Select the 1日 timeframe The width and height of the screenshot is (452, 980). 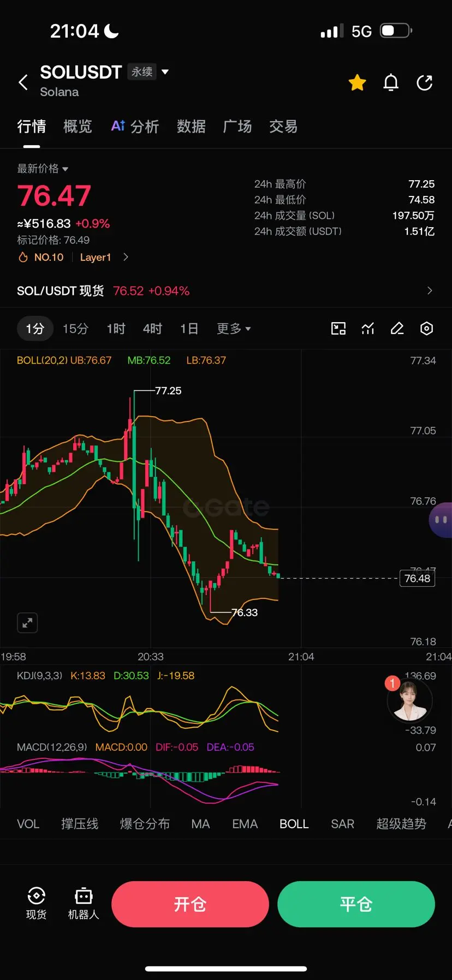tap(189, 329)
